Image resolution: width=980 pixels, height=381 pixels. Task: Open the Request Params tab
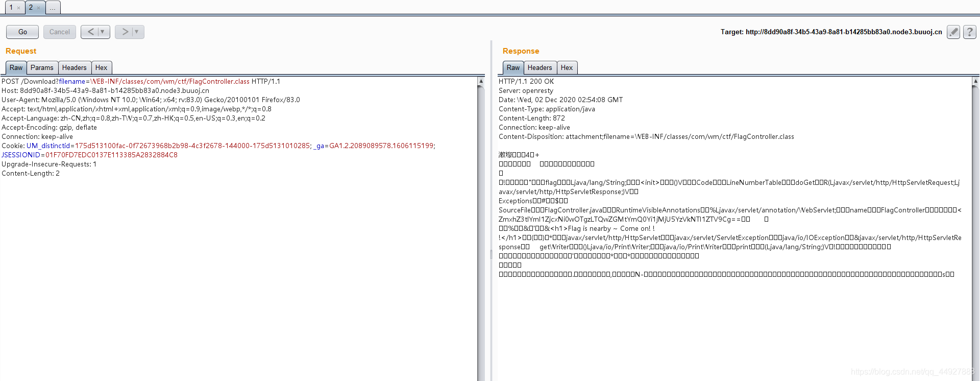[42, 67]
